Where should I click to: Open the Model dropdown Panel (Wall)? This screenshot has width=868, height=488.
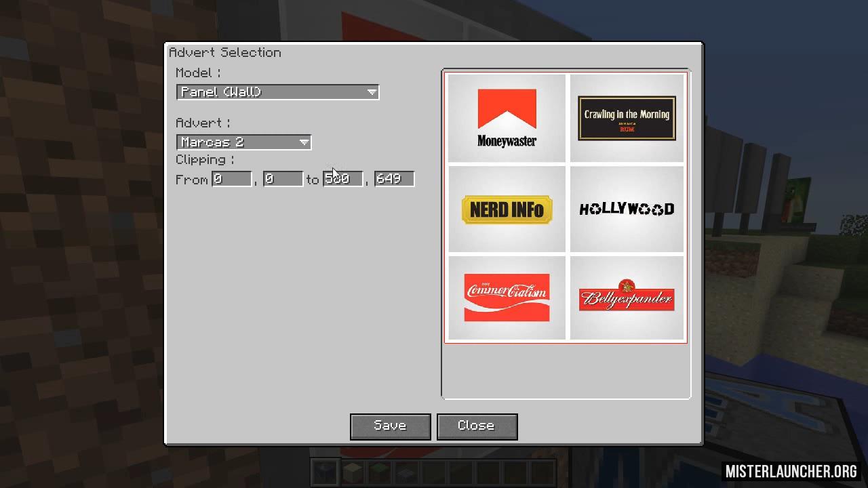[277, 92]
